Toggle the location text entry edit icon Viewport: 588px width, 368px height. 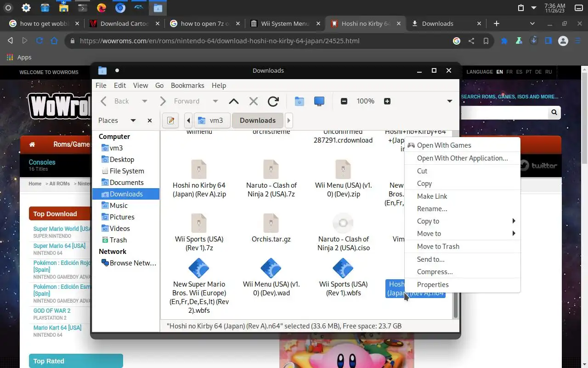(x=171, y=121)
